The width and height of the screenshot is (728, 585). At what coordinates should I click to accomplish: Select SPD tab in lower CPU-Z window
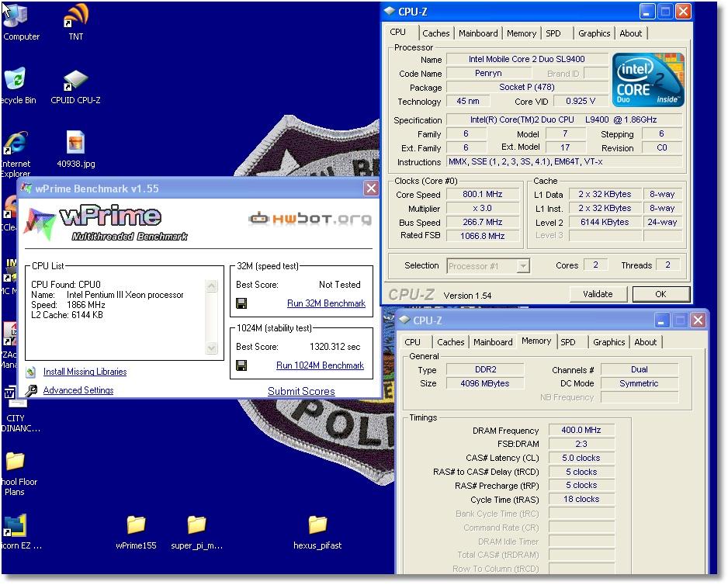568,342
